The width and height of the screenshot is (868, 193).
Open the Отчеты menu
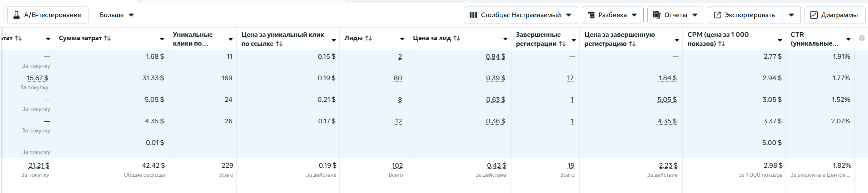click(x=675, y=15)
